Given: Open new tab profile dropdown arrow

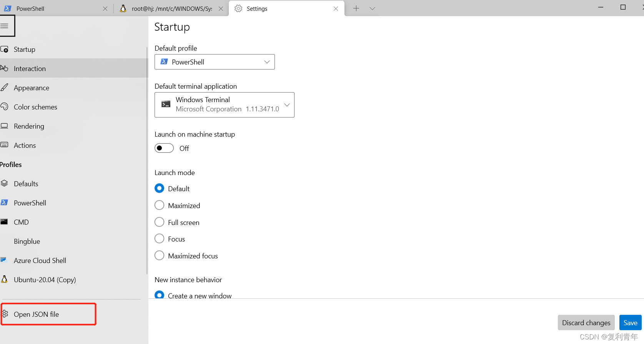Looking at the screenshot, I should pos(372,8).
